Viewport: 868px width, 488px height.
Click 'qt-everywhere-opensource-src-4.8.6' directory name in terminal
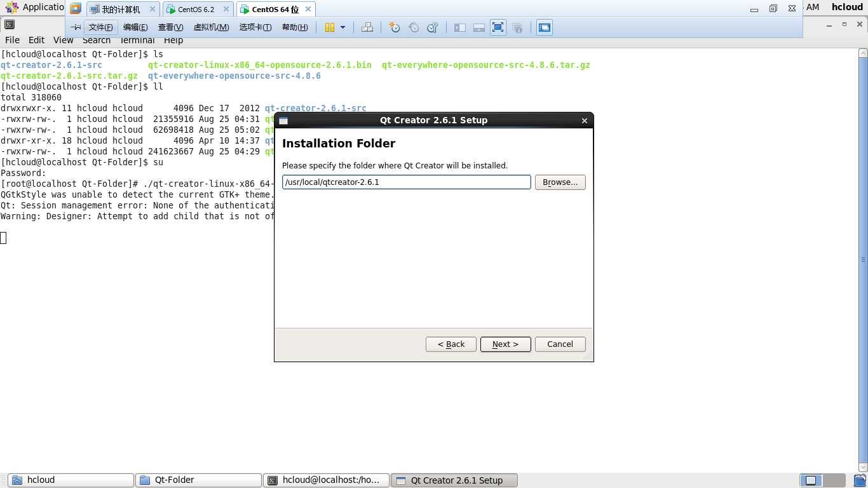[x=234, y=76]
